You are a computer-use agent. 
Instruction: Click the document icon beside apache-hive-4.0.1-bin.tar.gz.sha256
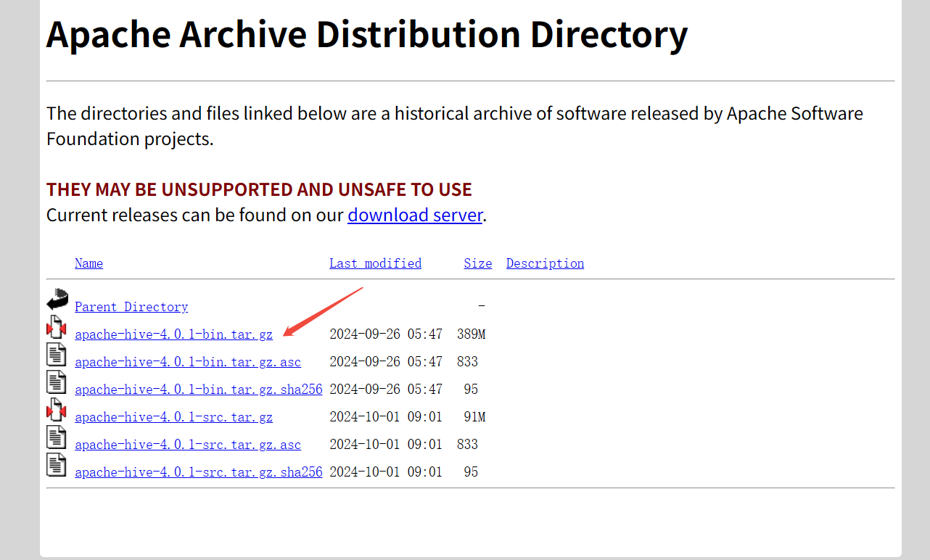57,382
